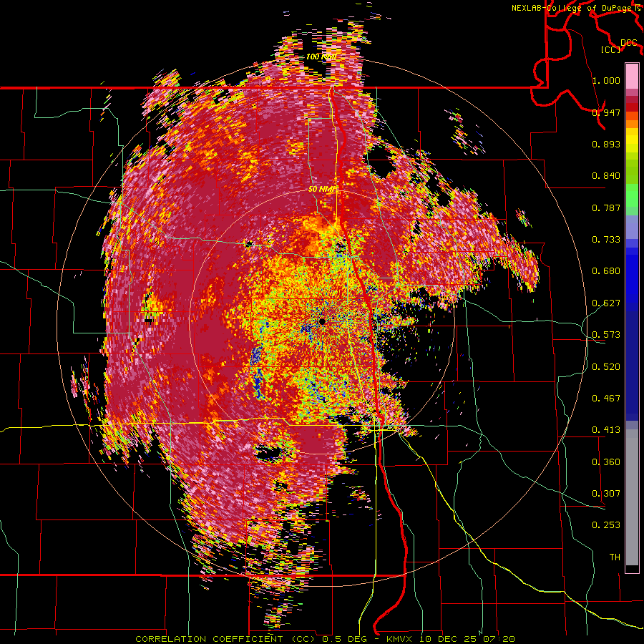
Task: Click the gray lower segment of color bar
Action: coord(632,497)
